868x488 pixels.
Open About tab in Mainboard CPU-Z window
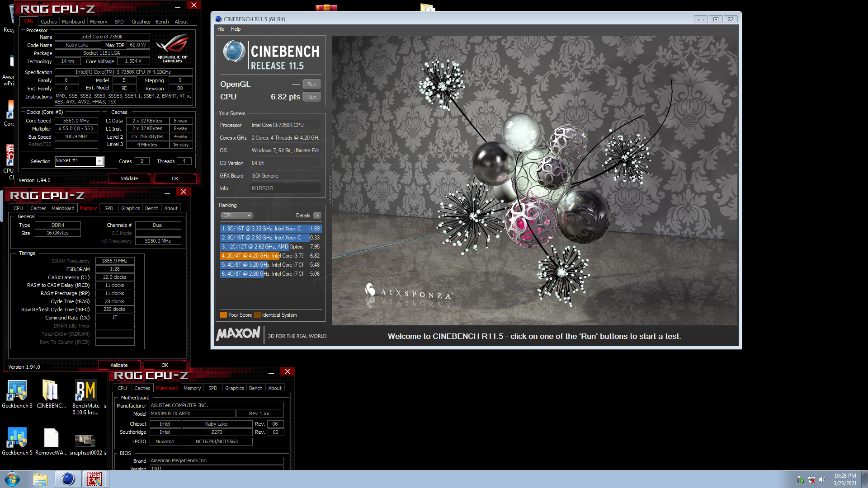(275, 388)
